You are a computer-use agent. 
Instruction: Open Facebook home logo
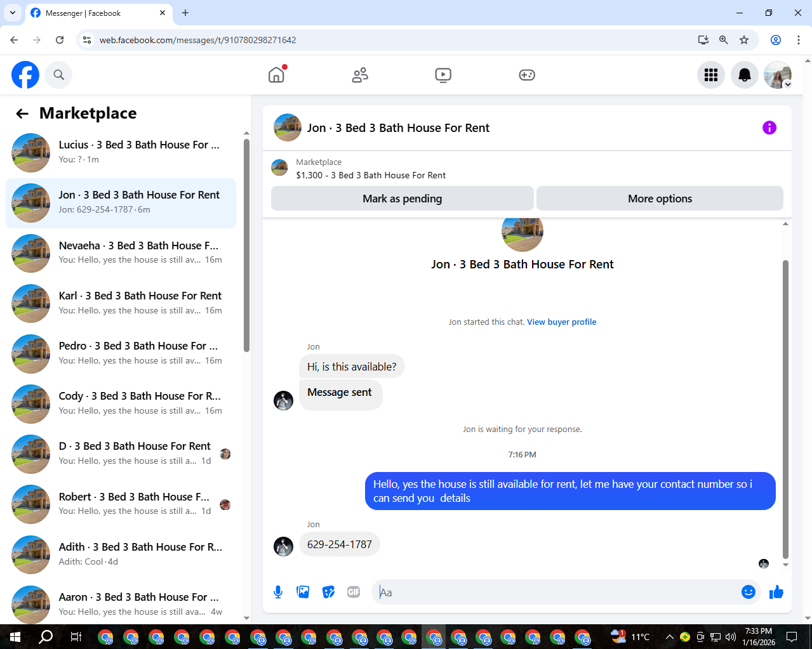coord(25,75)
